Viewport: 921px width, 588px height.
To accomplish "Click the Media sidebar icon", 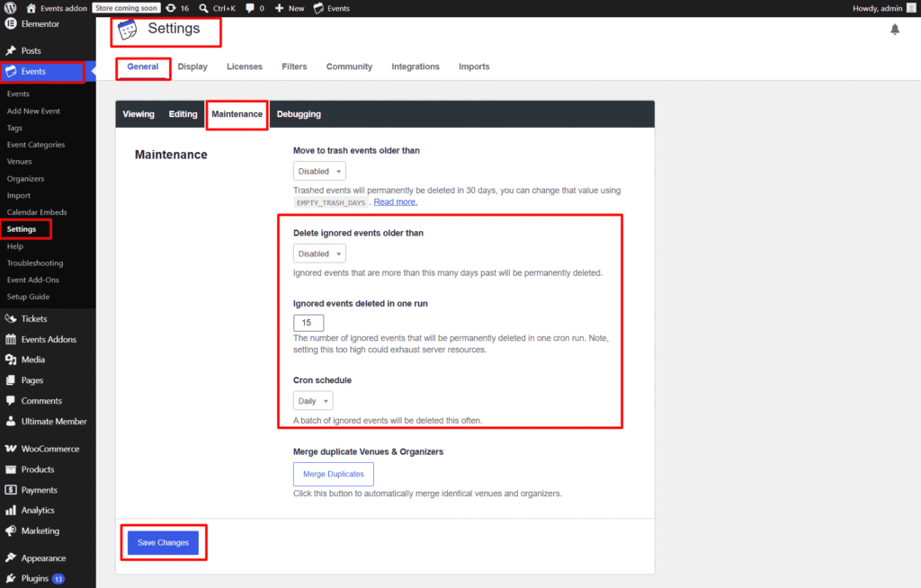I will tap(11, 360).
